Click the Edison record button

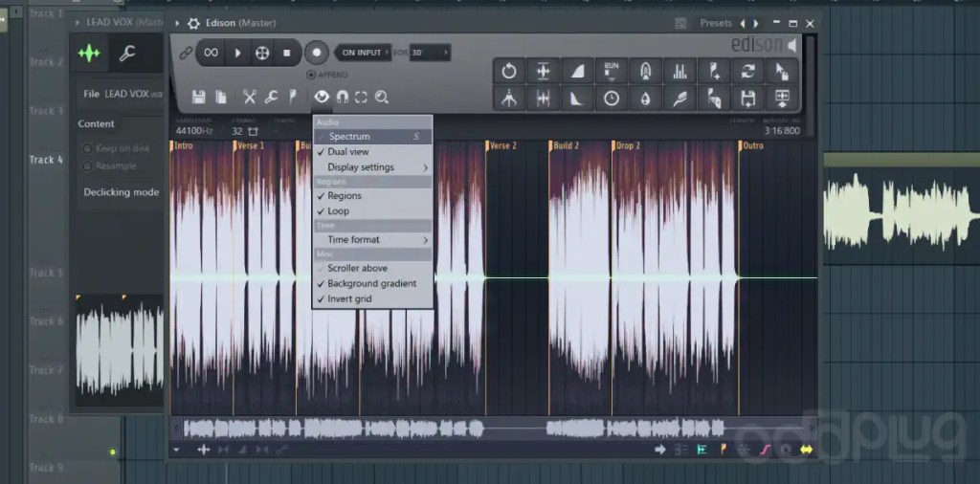pos(316,53)
